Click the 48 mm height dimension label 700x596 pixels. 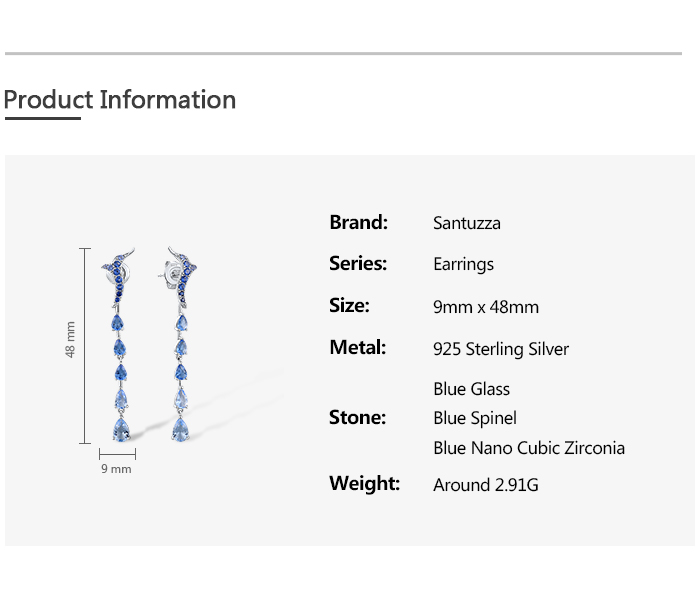click(70, 340)
